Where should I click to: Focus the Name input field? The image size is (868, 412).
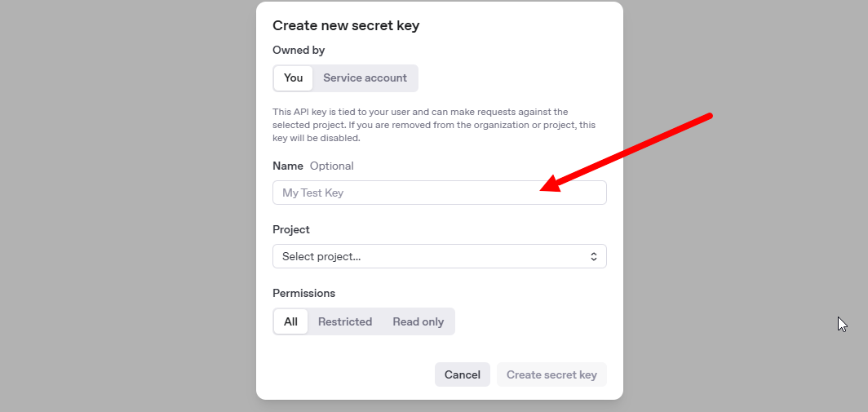(x=408, y=193)
